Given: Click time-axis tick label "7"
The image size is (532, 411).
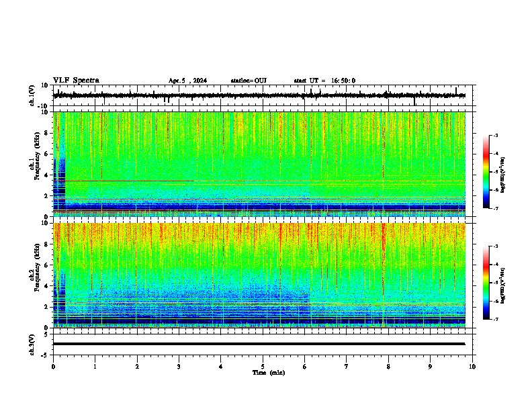Looking at the screenshot, I should pos(347,367).
